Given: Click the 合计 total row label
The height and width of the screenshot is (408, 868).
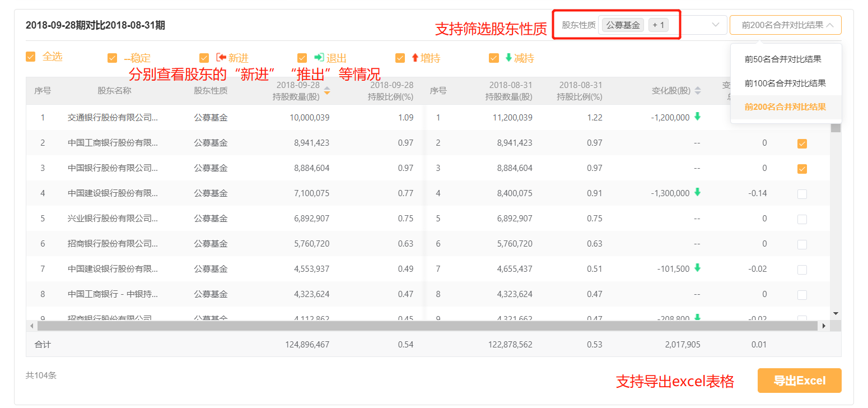Looking at the screenshot, I should tap(43, 345).
